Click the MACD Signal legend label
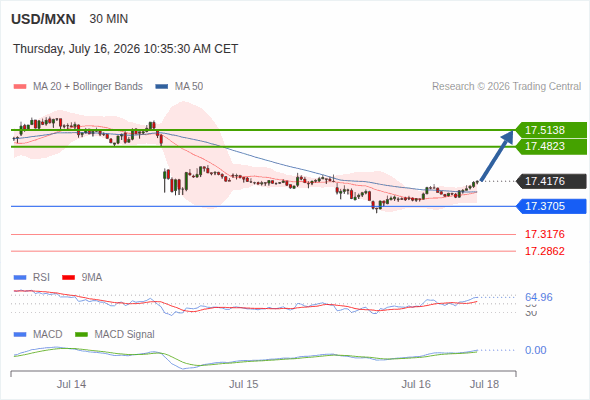This screenshot has width=590, height=400. (x=125, y=335)
